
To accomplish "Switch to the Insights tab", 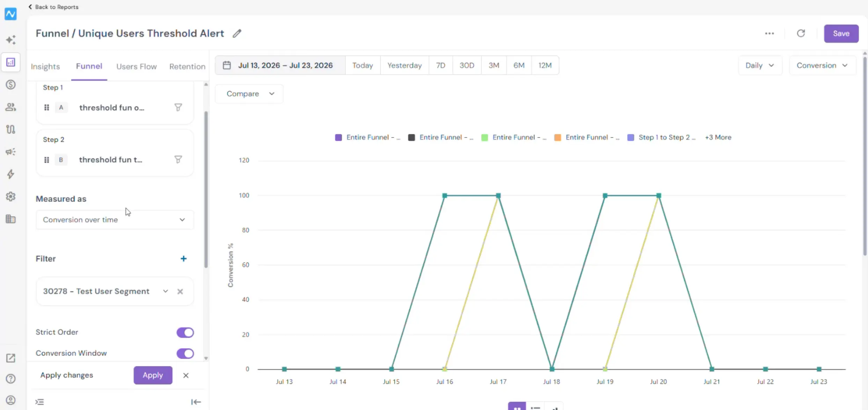I will [x=45, y=66].
